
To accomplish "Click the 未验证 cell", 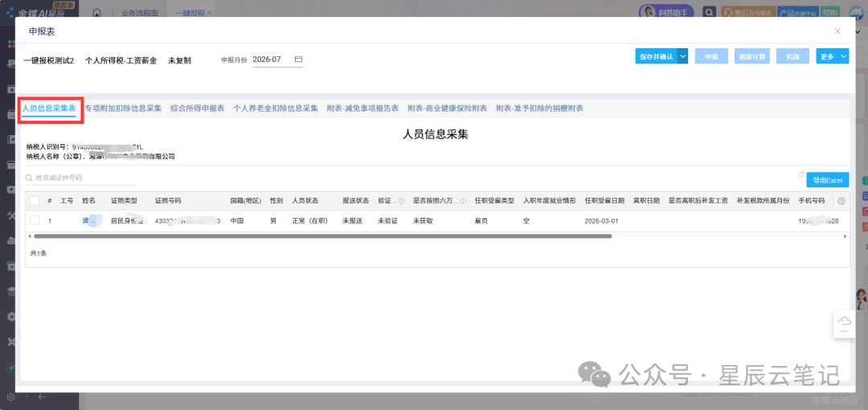I will (x=387, y=220).
